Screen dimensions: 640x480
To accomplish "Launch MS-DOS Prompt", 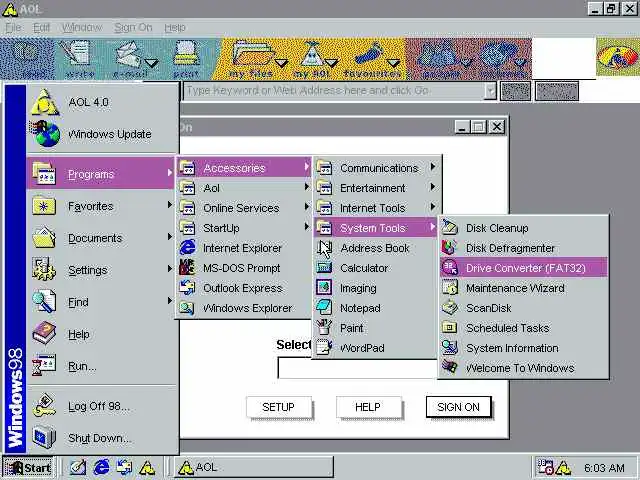I will pos(244,268).
